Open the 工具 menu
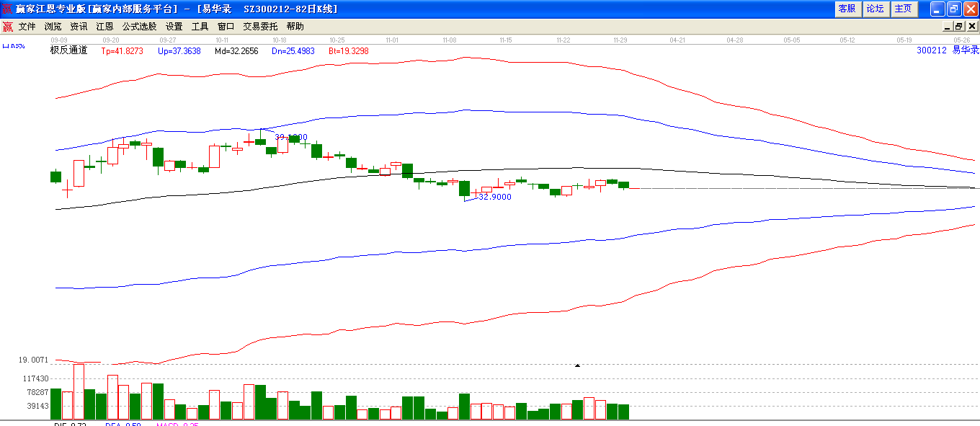The height and width of the screenshot is (426, 980). [200, 27]
